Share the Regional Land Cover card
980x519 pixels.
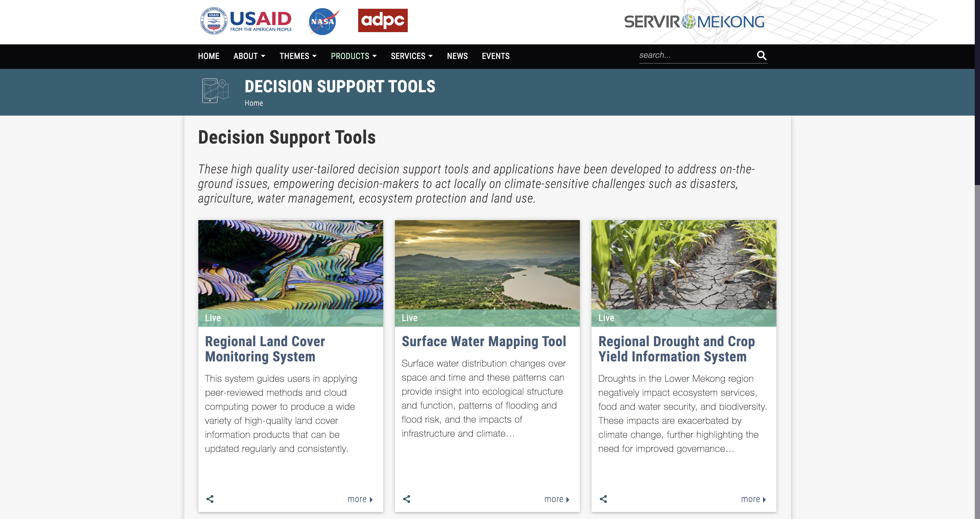(210, 499)
